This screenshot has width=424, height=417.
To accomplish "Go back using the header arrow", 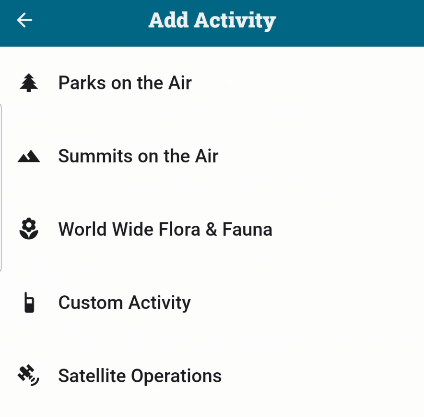I will (x=25, y=21).
